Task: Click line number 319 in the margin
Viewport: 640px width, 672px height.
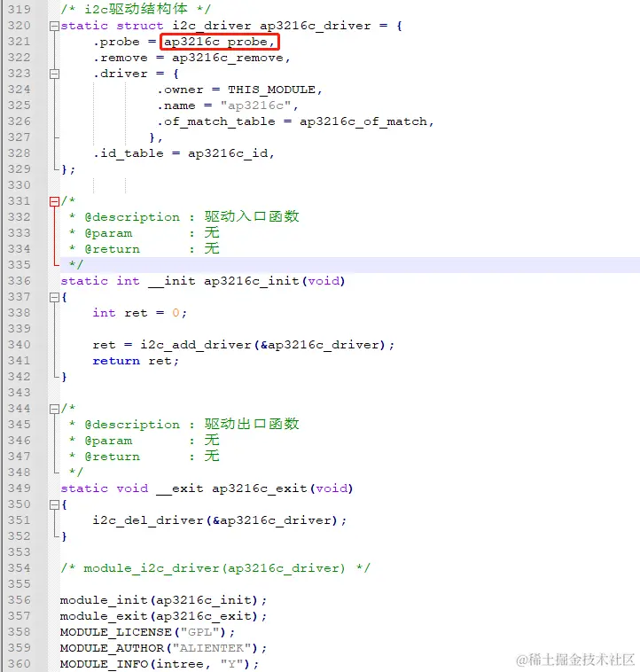Action: pyautogui.click(x=20, y=10)
